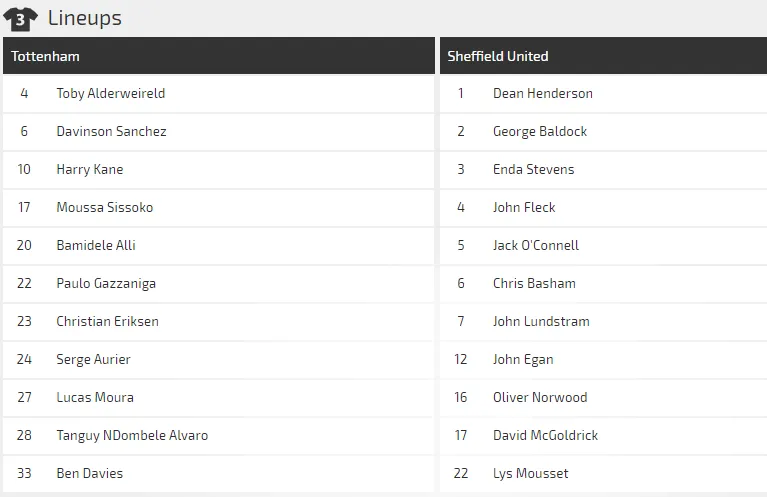Viewport: 767px width, 497px height.
Task: Click on Davinson Sanchez's name
Action: tap(112, 131)
